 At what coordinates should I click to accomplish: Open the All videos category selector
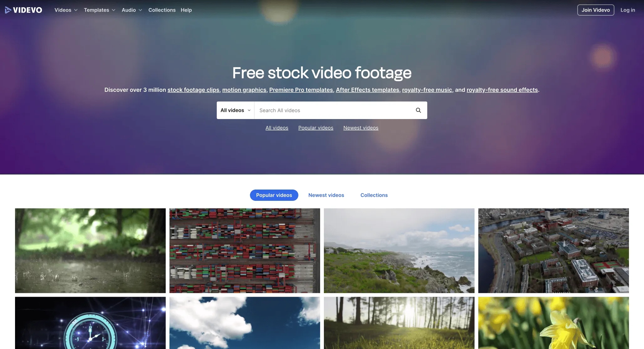[x=235, y=110]
